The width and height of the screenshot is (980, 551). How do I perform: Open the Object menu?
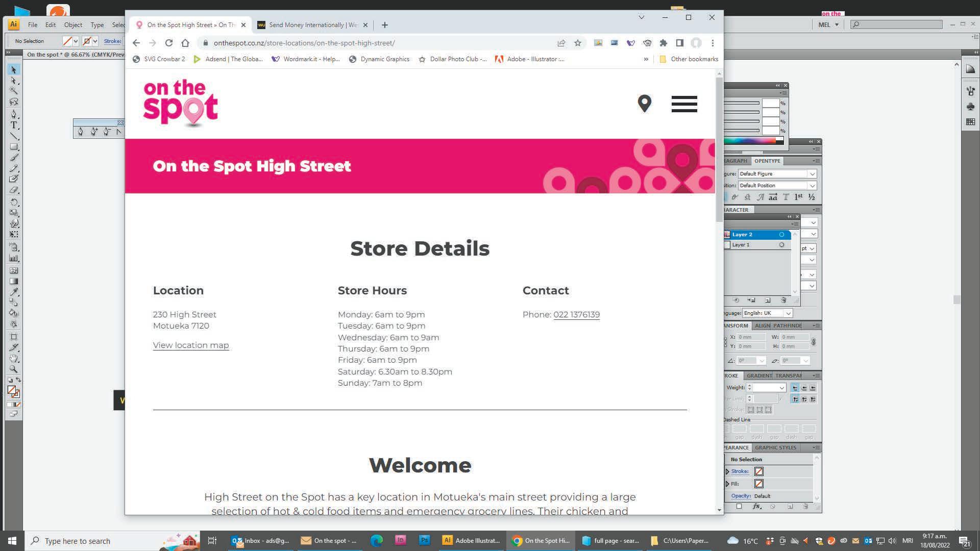[x=73, y=24]
